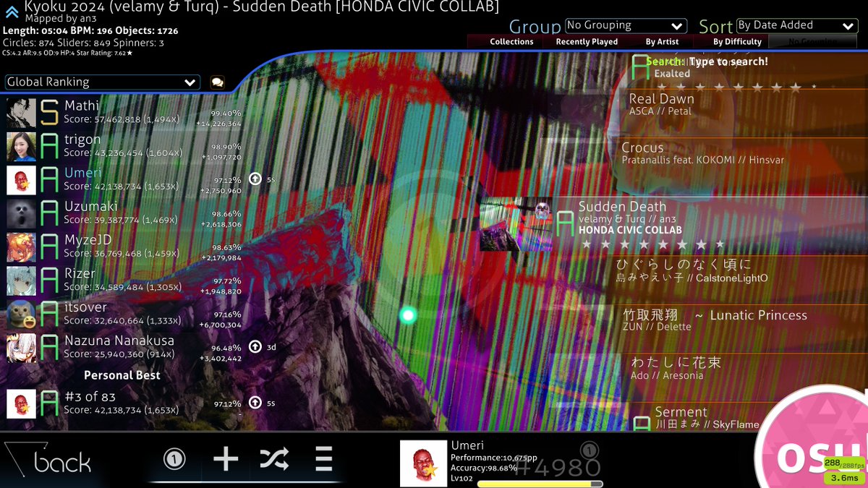Open the chat bubble icon beside Global Ranking
Image resolution: width=868 pixels, height=488 pixels.
(x=217, y=82)
